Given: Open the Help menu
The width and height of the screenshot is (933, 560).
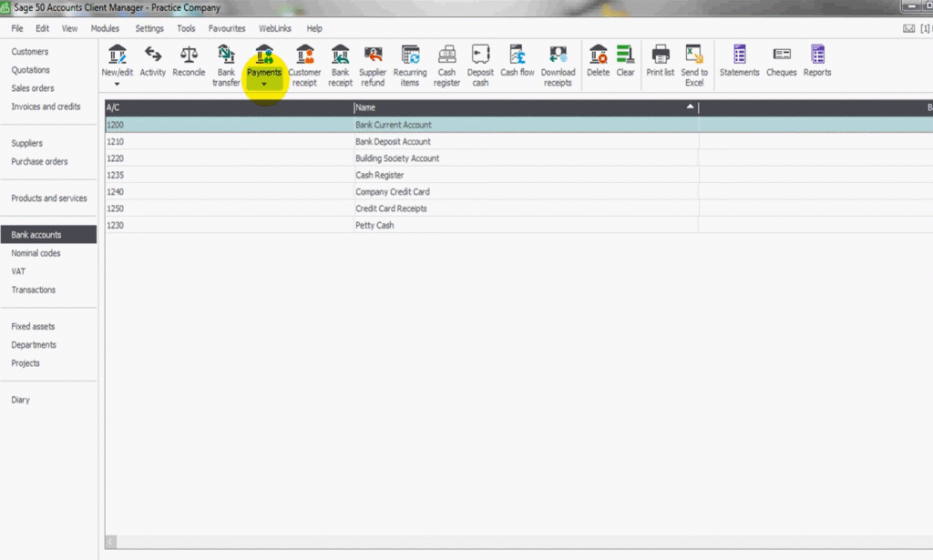Looking at the screenshot, I should 314,28.
